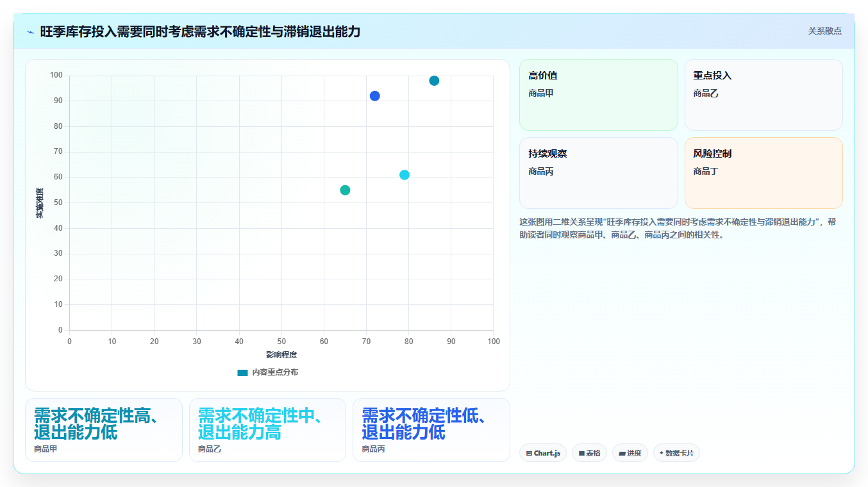Screen dimensions: 868x487
Task: Click the sparkle icon in 数据卡片 tag
Action: (x=662, y=453)
